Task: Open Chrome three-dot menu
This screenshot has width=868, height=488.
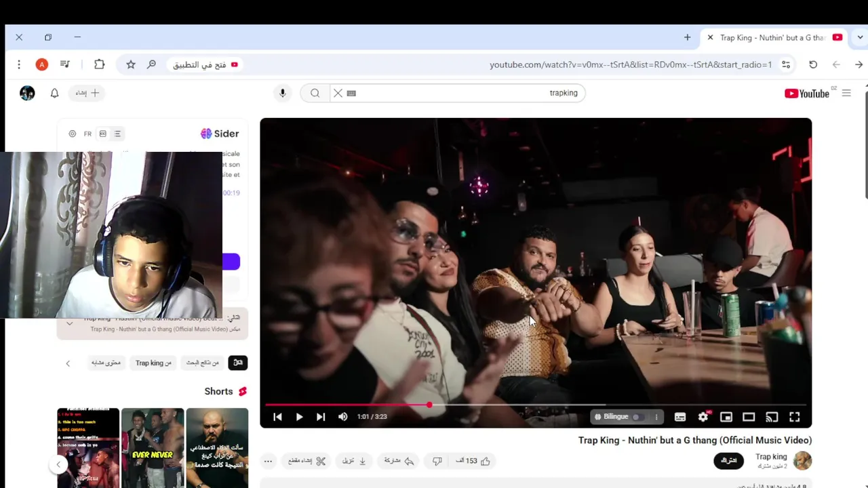Action: 19,64
